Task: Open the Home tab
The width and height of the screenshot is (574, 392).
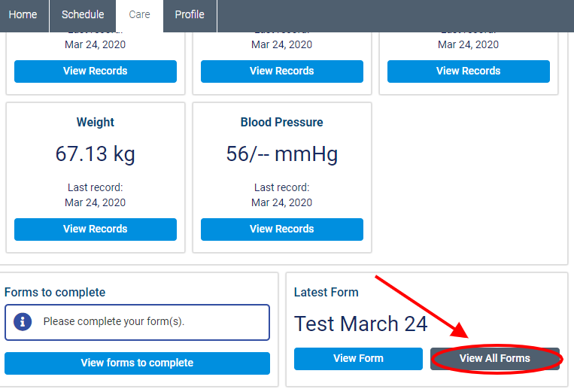Action: click(x=23, y=15)
